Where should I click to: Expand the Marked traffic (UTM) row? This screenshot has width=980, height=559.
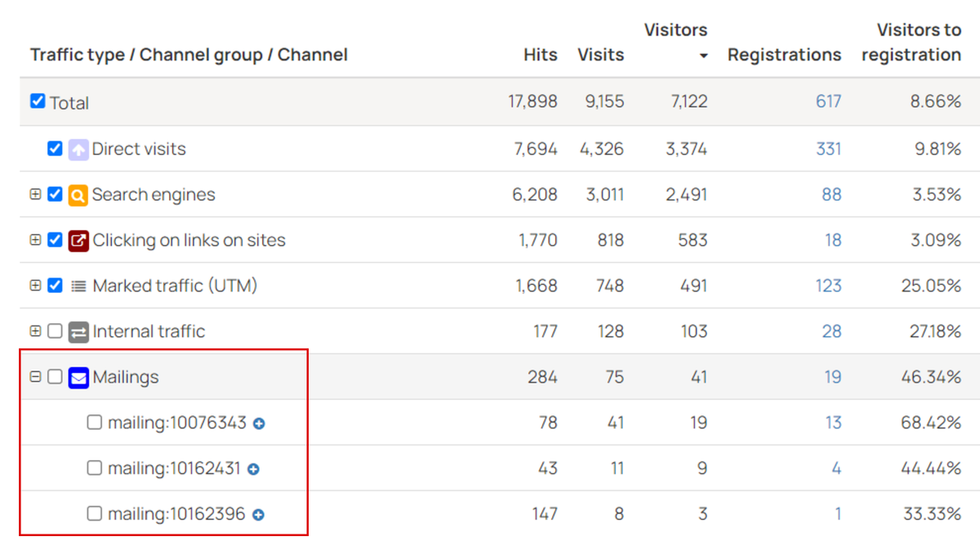point(35,286)
